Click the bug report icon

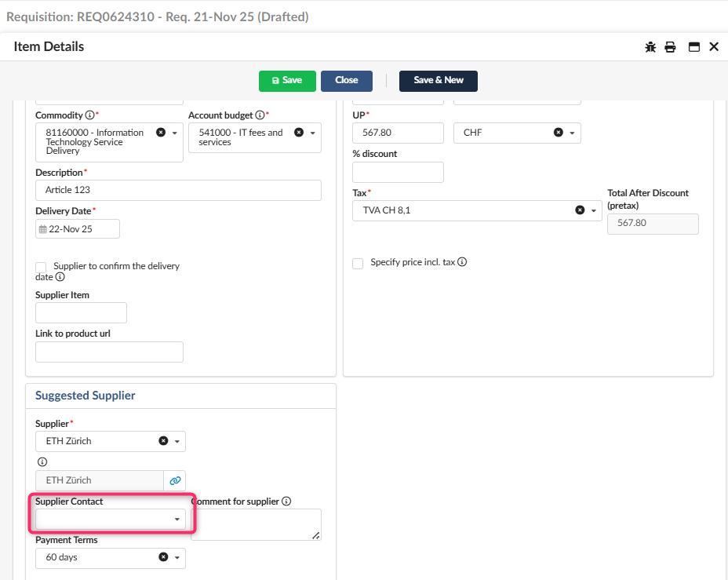(x=650, y=47)
